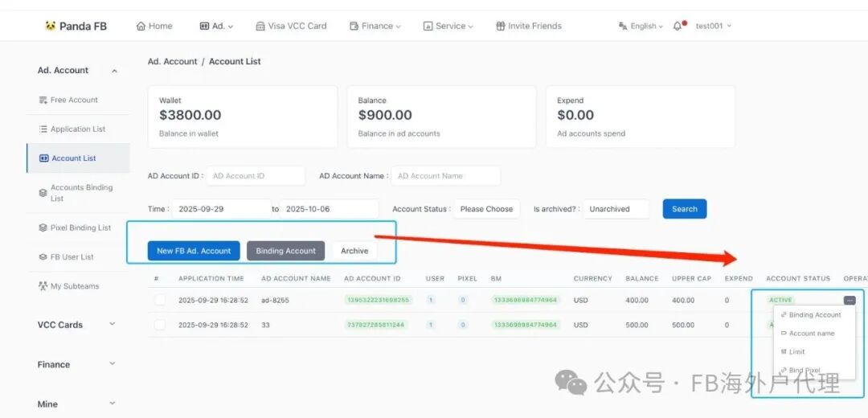Open the test001 user dropdown
Image resolution: width=868 pixels, height=418 pixels.
coord(714,26)
